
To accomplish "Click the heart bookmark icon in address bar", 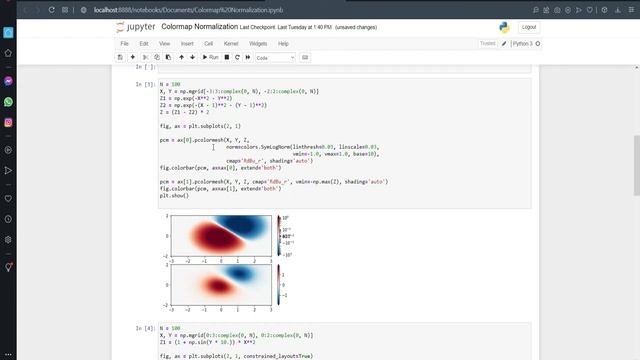I will pyautogui.click(x=590, y=10).
